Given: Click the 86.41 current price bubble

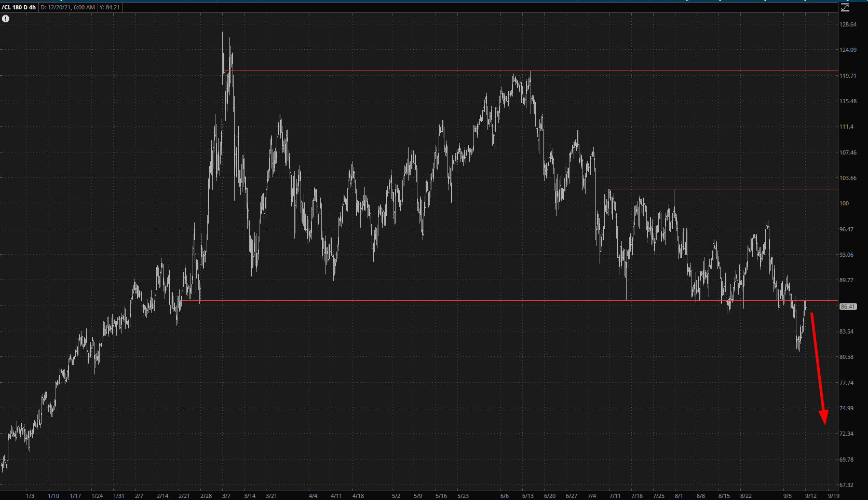Looking at the screenshot, I should click(848, 307).
